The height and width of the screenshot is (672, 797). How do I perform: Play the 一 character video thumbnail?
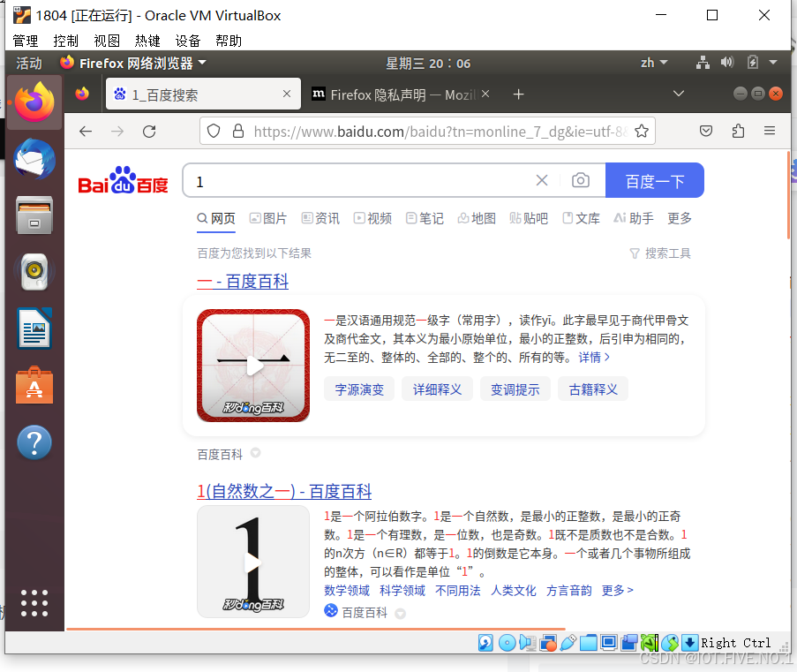click(x=253, y=366)
